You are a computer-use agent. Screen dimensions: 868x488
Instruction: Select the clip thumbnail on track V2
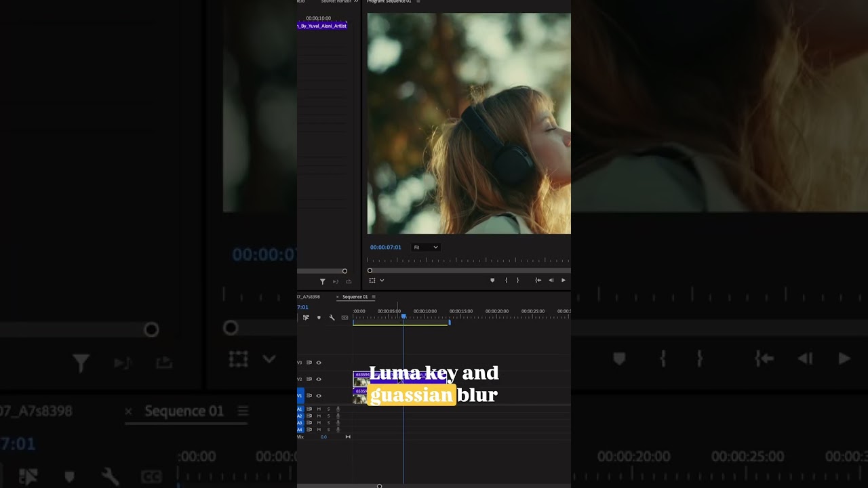tap(361, 382)
